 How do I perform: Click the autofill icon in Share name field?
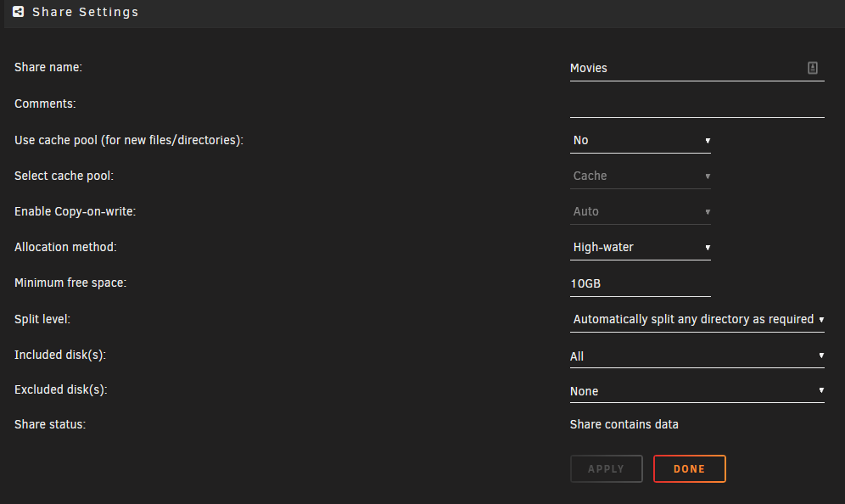[812, 67]
